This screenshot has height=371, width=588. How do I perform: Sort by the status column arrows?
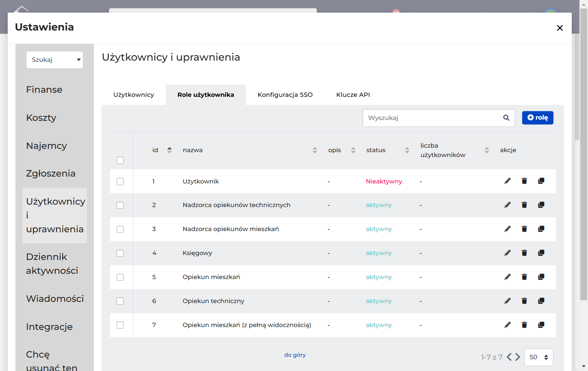coord(407,150)
